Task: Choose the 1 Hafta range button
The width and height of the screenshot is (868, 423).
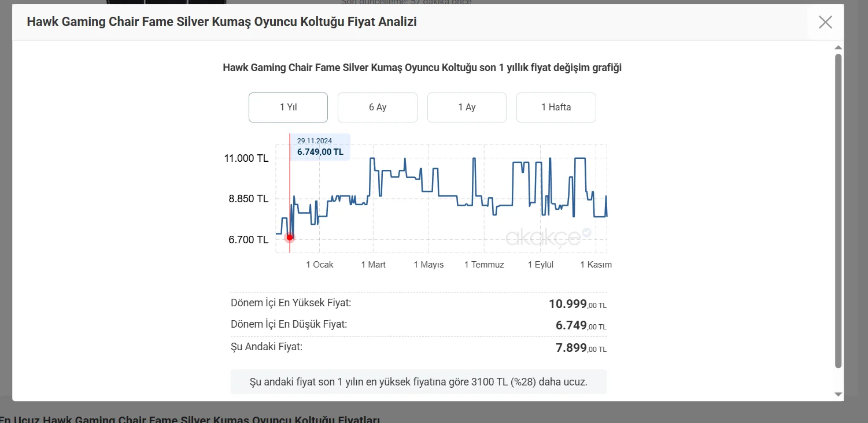Action: pos(556,107)
